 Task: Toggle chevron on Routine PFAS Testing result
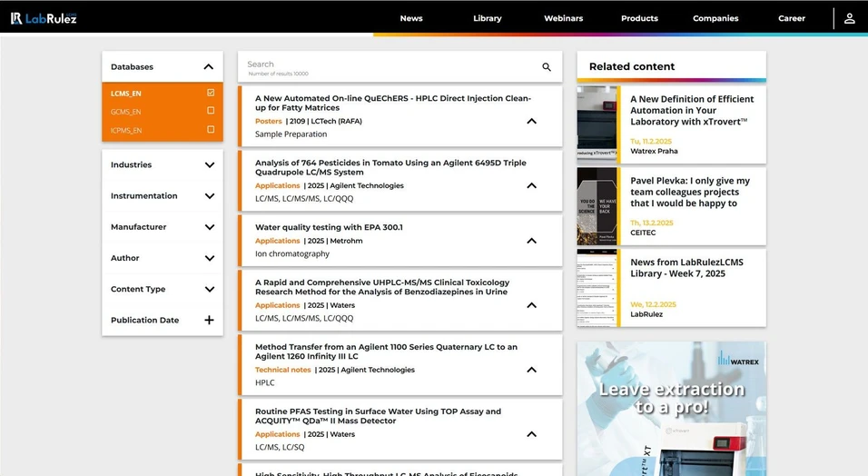click(531, 434)
